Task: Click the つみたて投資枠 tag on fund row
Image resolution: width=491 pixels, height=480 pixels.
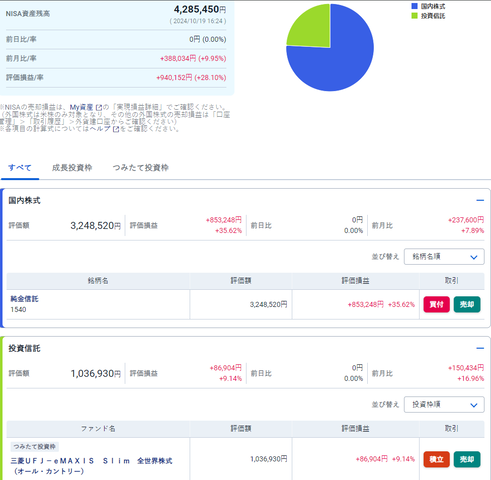Action: coord(35,447)
